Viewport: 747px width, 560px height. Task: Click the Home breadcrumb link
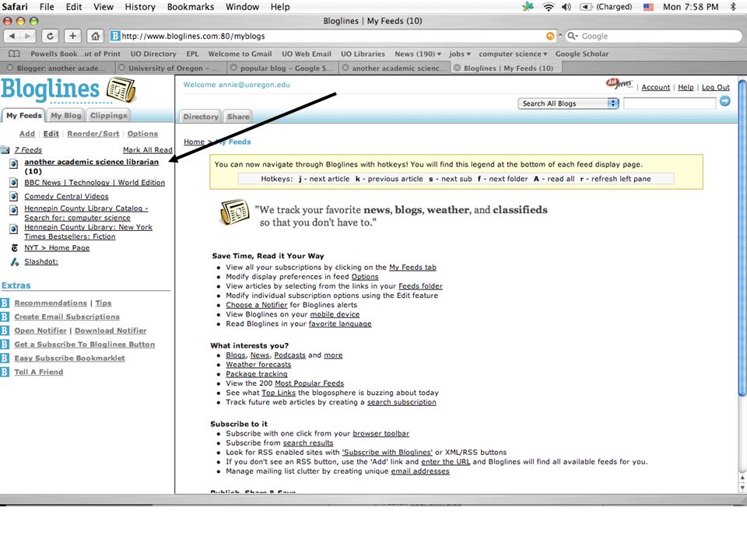click(194, 142)
